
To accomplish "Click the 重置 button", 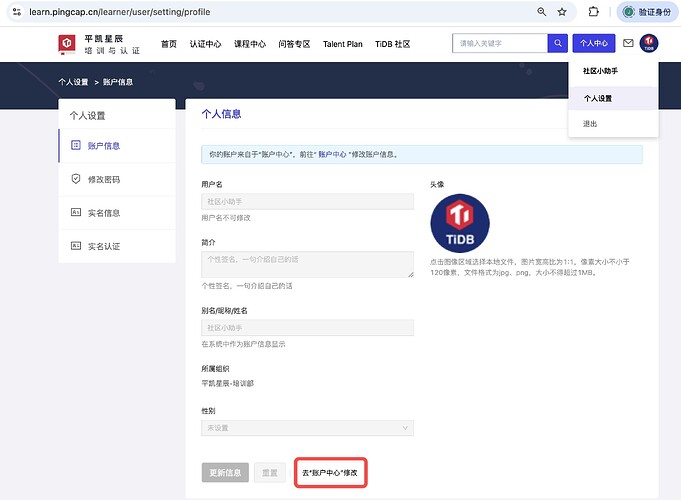I will pos(270,473).
